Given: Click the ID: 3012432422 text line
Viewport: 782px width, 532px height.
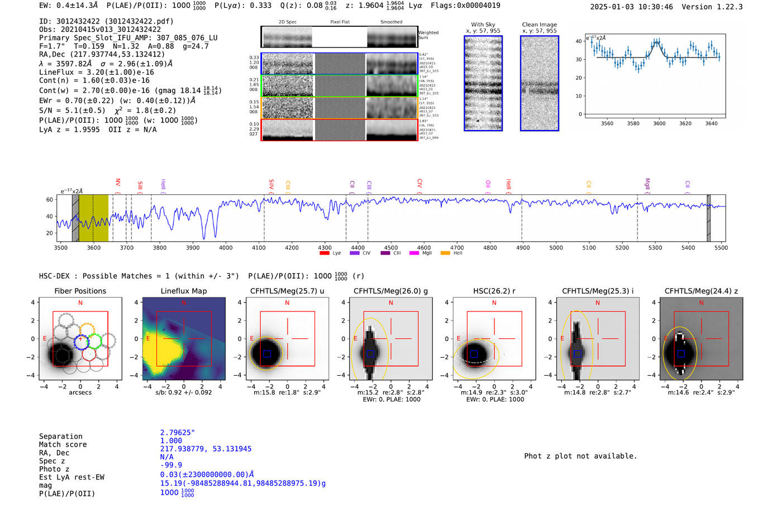Looking at the screenshot, I should (x=106, y=21).
